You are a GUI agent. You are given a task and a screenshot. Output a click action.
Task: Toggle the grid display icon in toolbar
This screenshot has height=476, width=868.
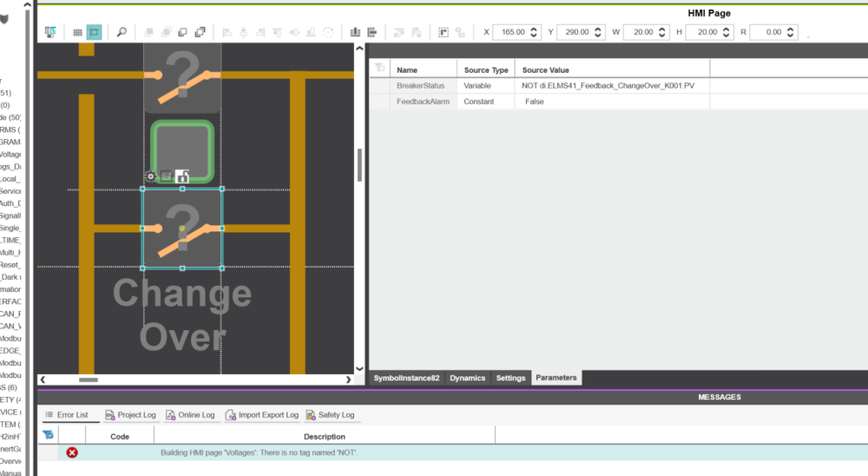pos(77,32)
